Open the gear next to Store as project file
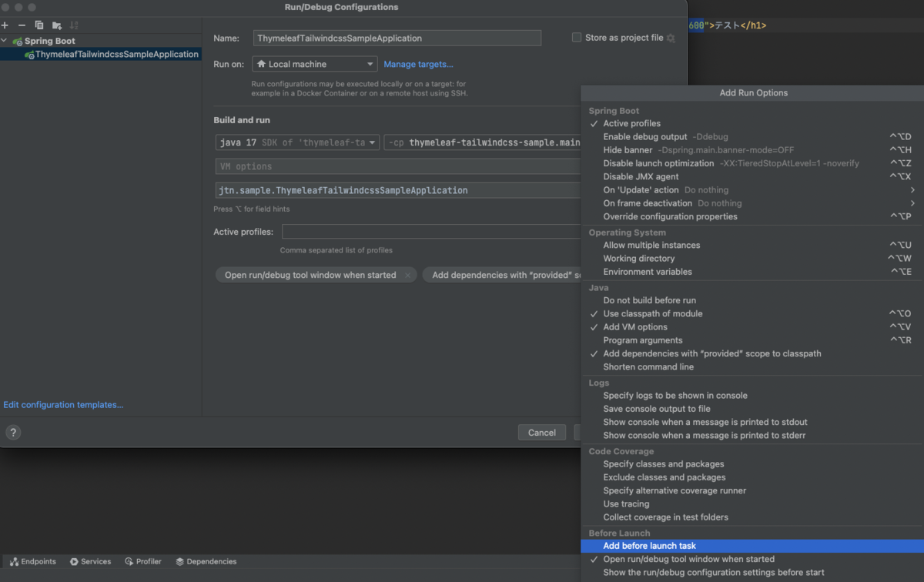 point(671,38)
